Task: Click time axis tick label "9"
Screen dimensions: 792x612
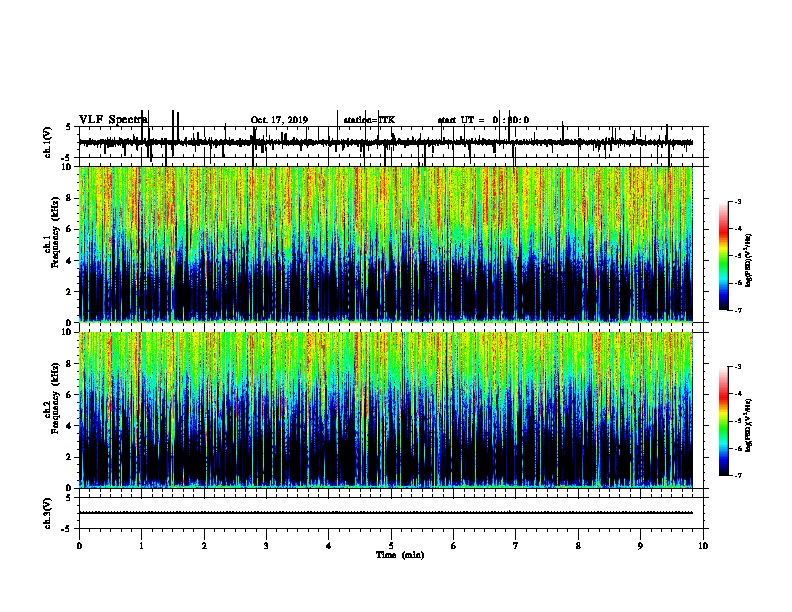Action: (640, 546)
